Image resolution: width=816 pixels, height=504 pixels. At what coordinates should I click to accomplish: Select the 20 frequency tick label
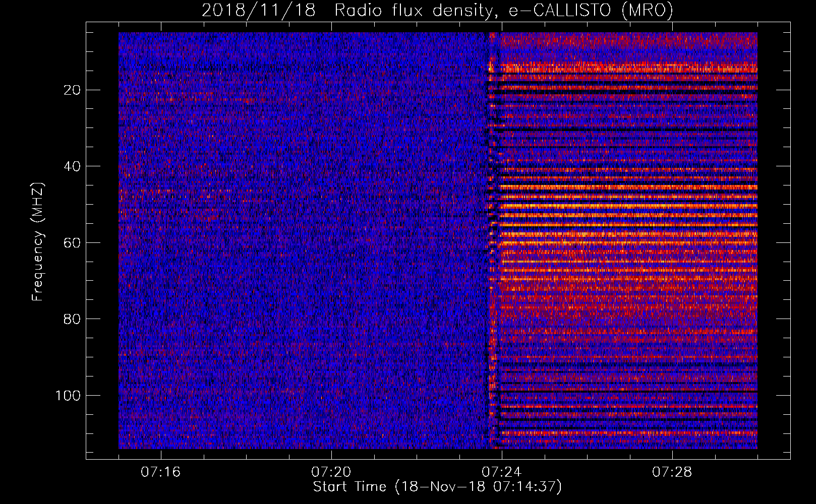72,90
